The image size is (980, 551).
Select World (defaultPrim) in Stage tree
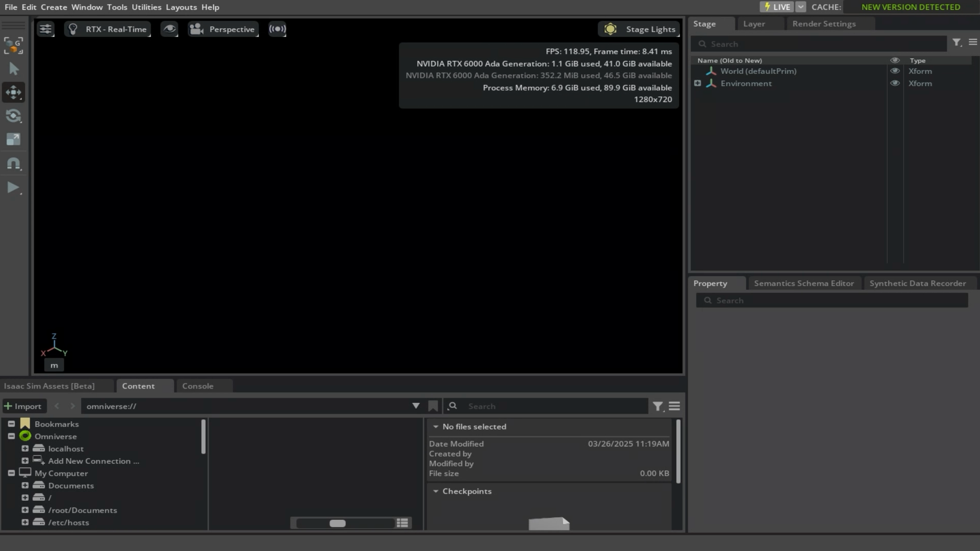click(x=758, y=71)
